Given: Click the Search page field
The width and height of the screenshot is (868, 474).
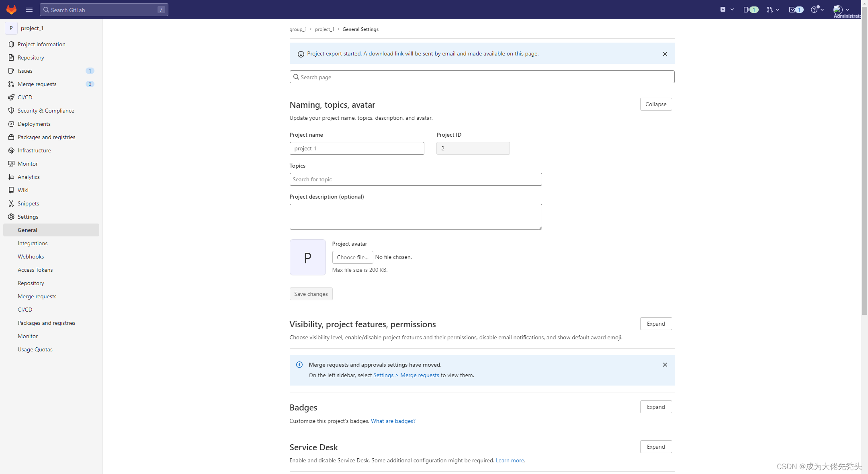Looking at the screenshot, I should coord(482,77).
